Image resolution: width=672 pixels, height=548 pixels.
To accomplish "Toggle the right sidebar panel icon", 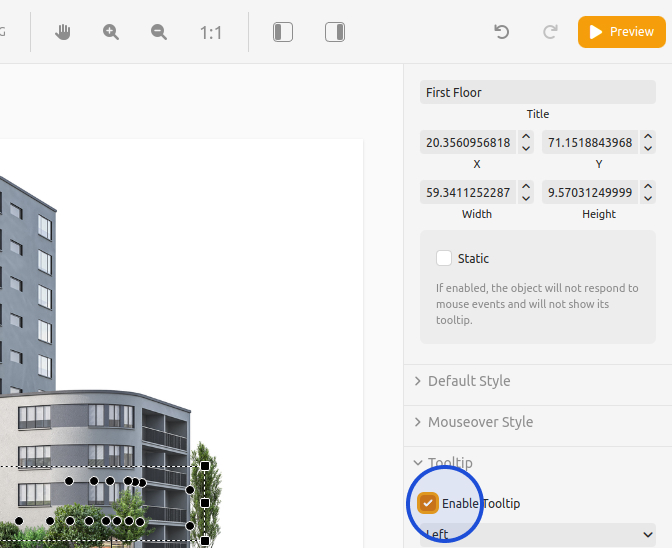I will pyautogui.click(x=335, y=32).
